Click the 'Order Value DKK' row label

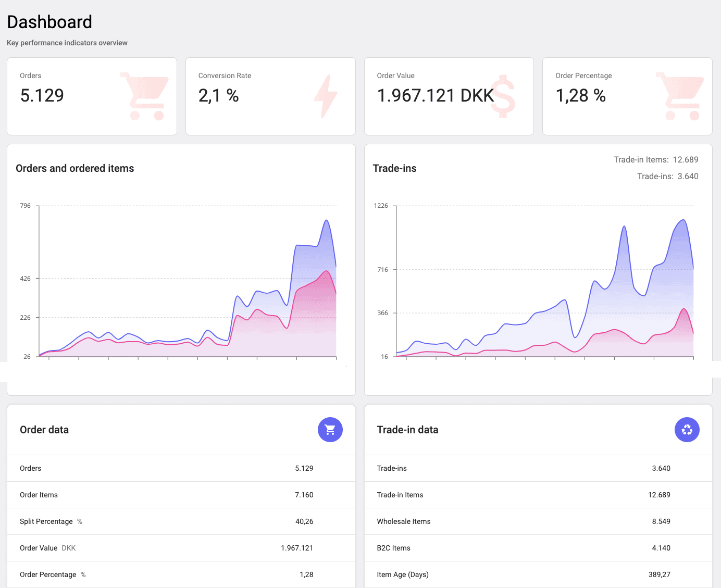(48, 548)
